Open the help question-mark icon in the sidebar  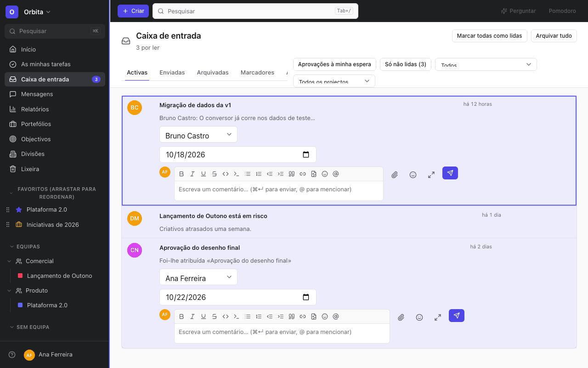(x=12, y=355)
